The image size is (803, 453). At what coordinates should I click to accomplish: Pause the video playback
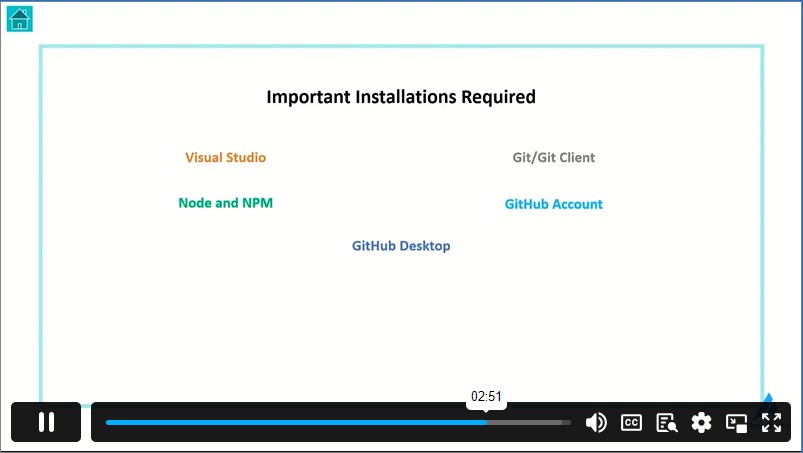pos(46,422)
